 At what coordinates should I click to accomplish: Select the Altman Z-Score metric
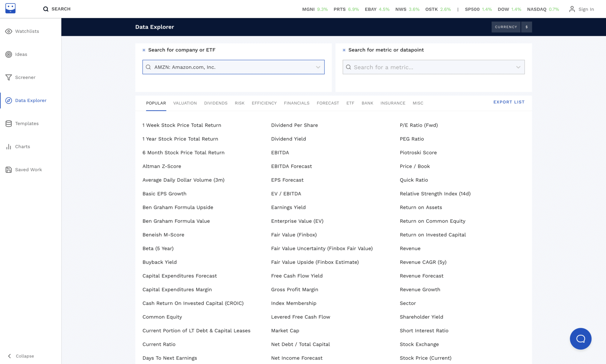coord(162,166)
